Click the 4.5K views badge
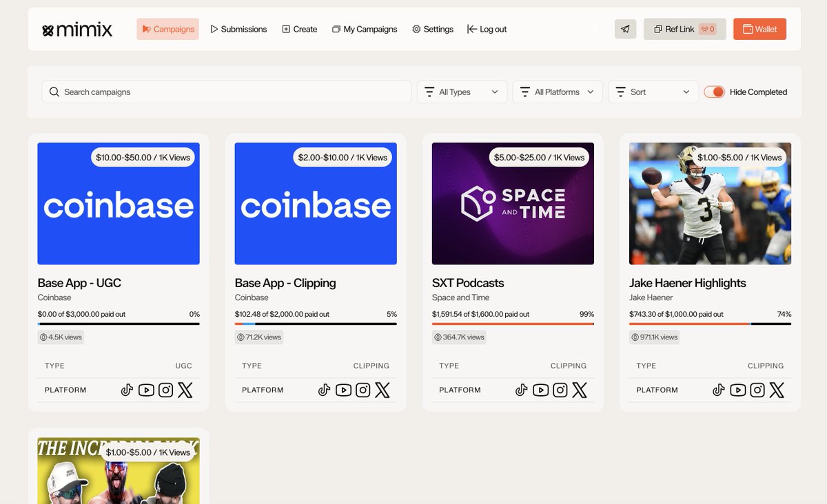This screenshot has height=504, width=827. pos(61,337)
